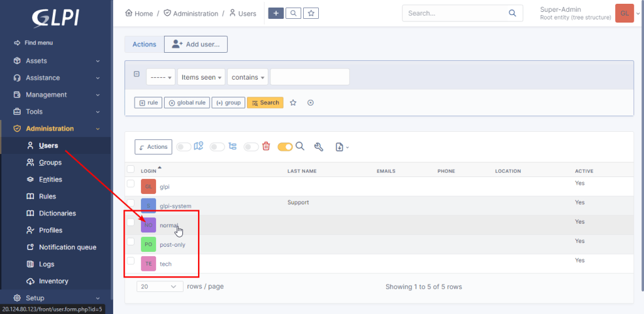Click the GLPI logo
The image size is (644, 314).
[x=55, y=18]
